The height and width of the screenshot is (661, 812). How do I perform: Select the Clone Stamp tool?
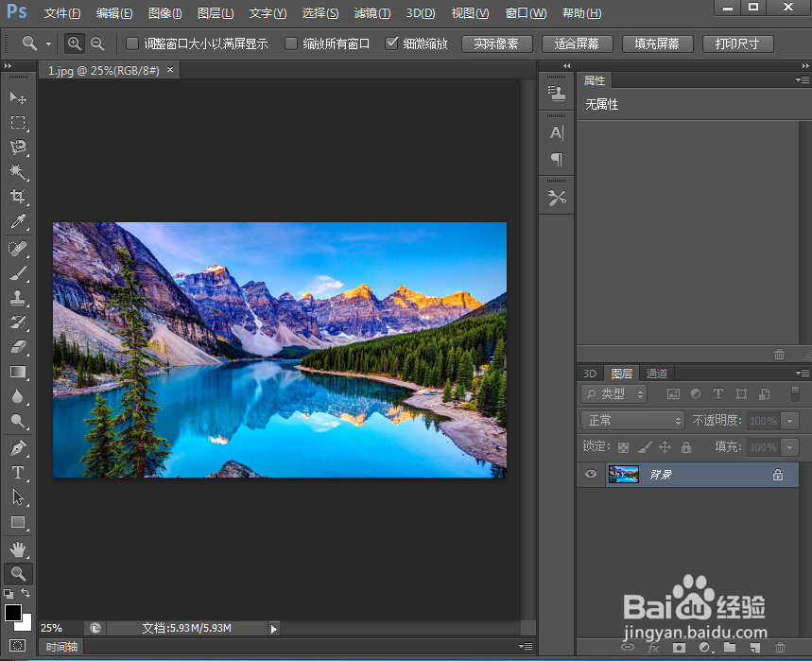[18, 298]
